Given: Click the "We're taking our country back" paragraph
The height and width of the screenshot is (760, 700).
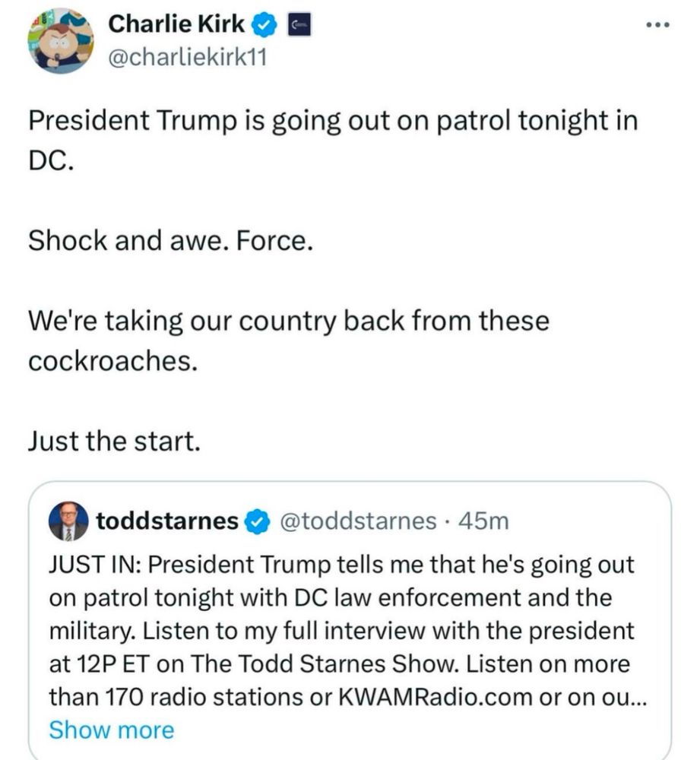Looking at the screenshot, I should coord(288,340).
